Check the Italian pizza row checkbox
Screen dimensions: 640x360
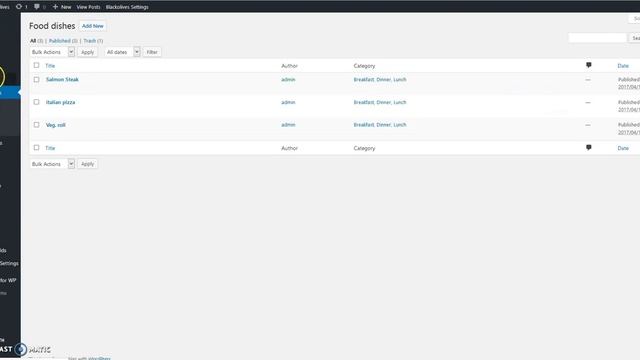coord(36,102)
